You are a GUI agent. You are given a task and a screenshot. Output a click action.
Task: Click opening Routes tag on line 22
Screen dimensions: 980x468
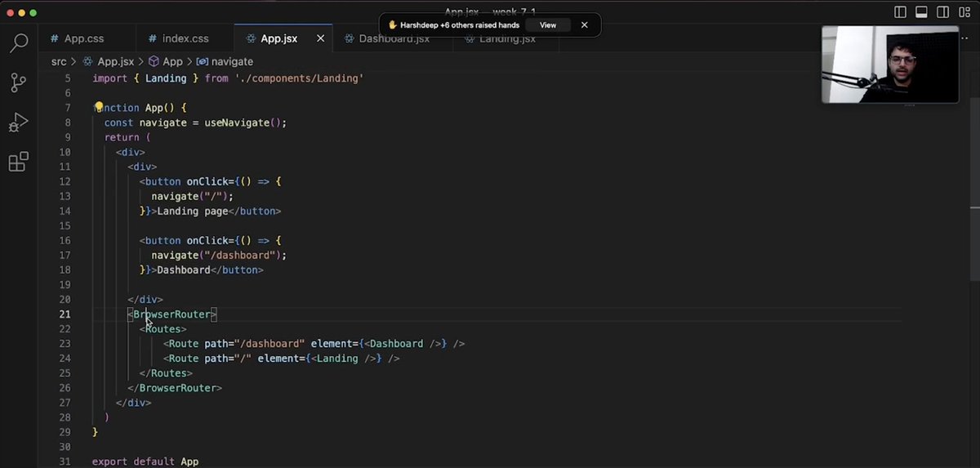coord(163,329)
